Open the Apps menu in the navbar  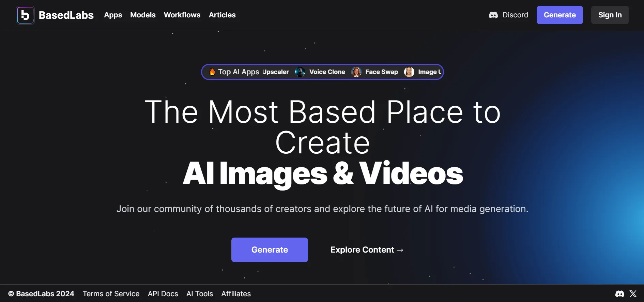pos(113,15)
